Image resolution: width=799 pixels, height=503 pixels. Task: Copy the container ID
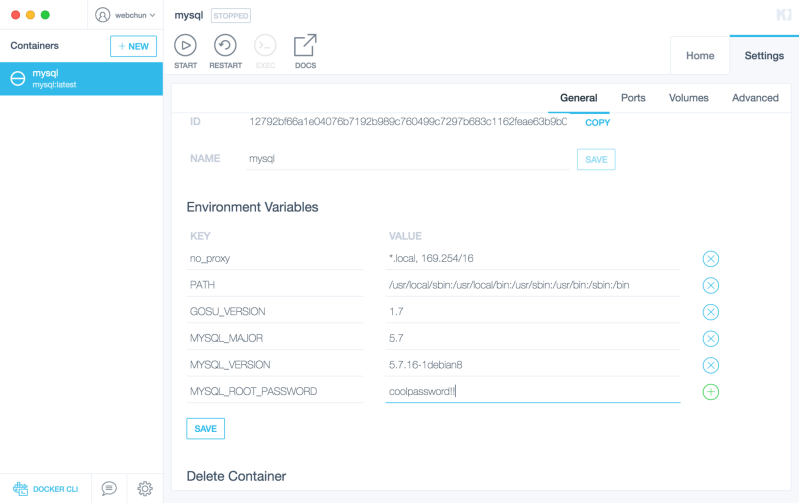click(x=597, y=122)
